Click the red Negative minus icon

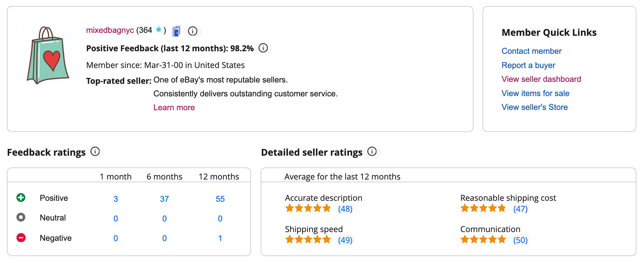tap(21, 238)
